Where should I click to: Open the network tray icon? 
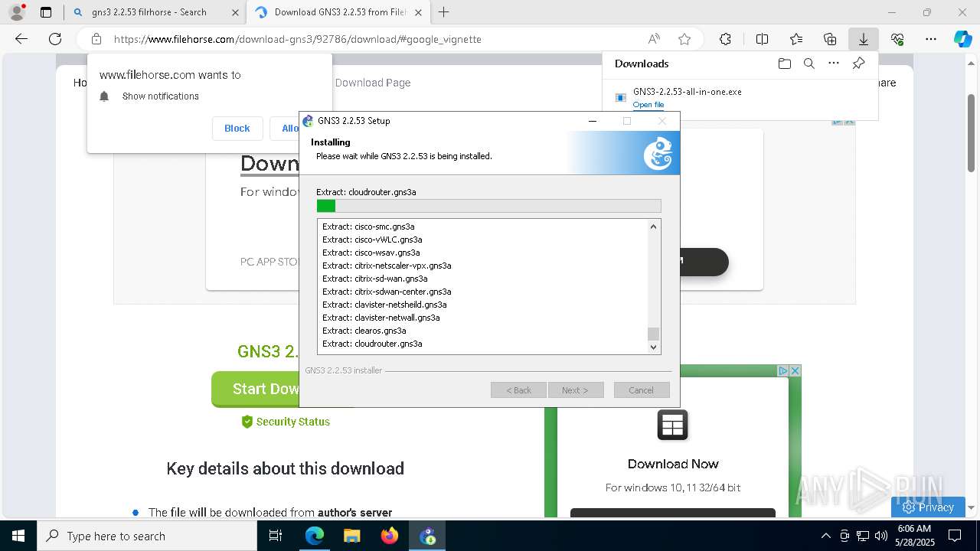pos(863,536)
